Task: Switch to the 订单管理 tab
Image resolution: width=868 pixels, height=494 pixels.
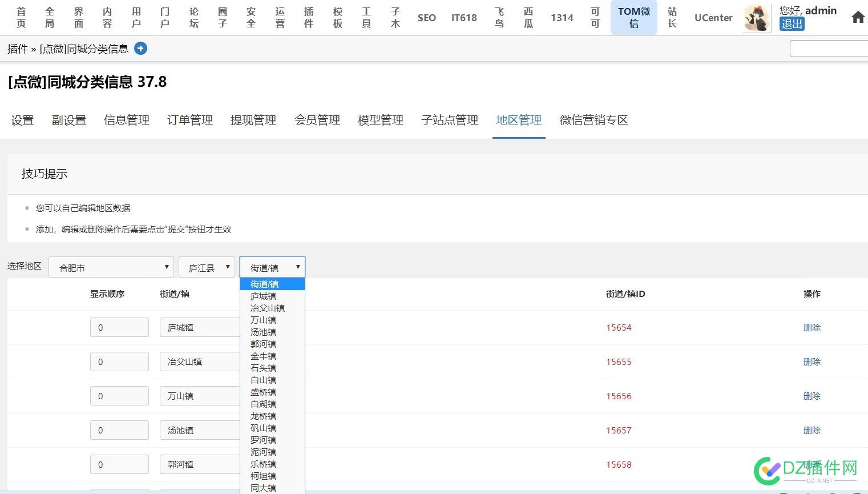Action: [189, 120]
